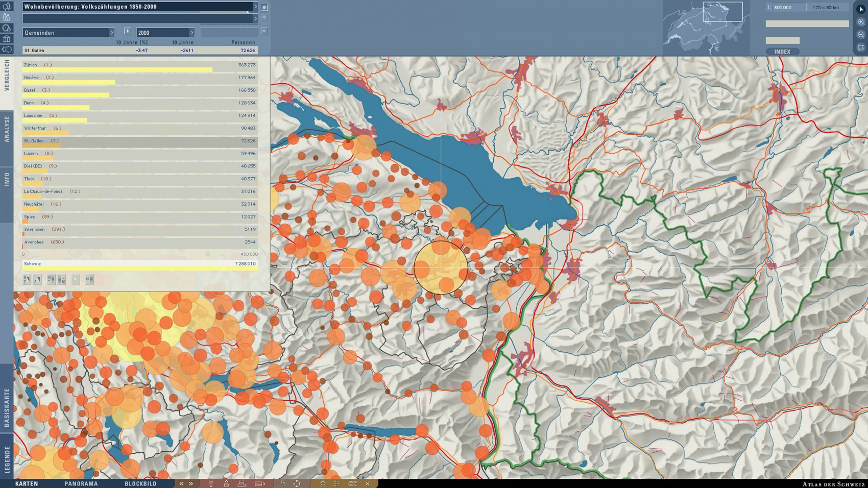
Task: Click the load file icon in bottom bar
Action: point(211,483)
